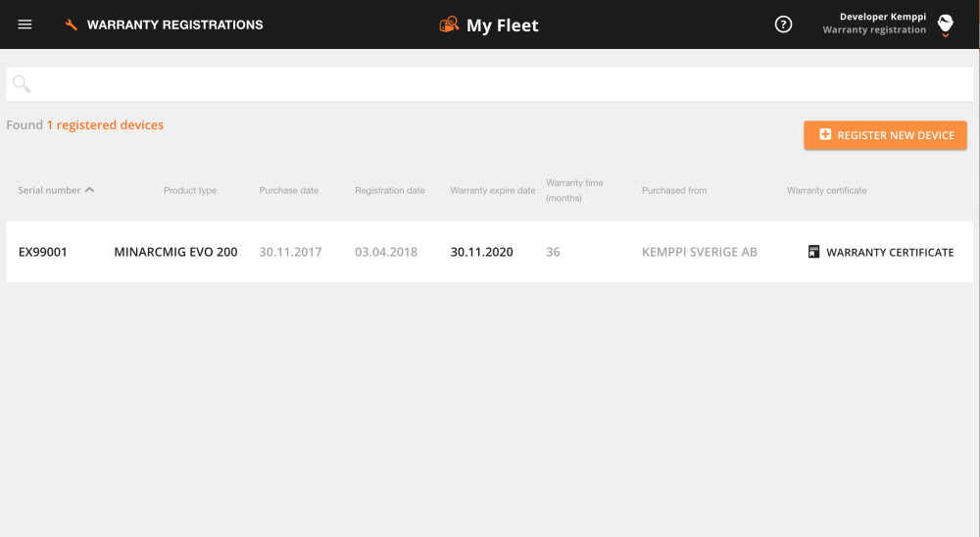
Task: Click the user avatar icon
Action: [x=945, y=22]
